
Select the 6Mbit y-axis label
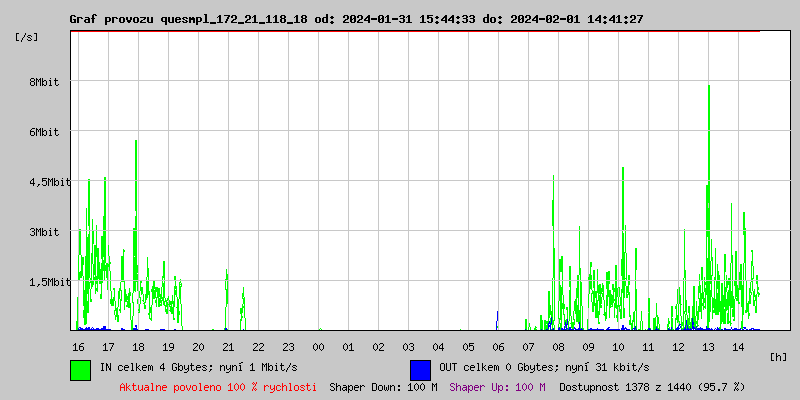tap(44, 132)
